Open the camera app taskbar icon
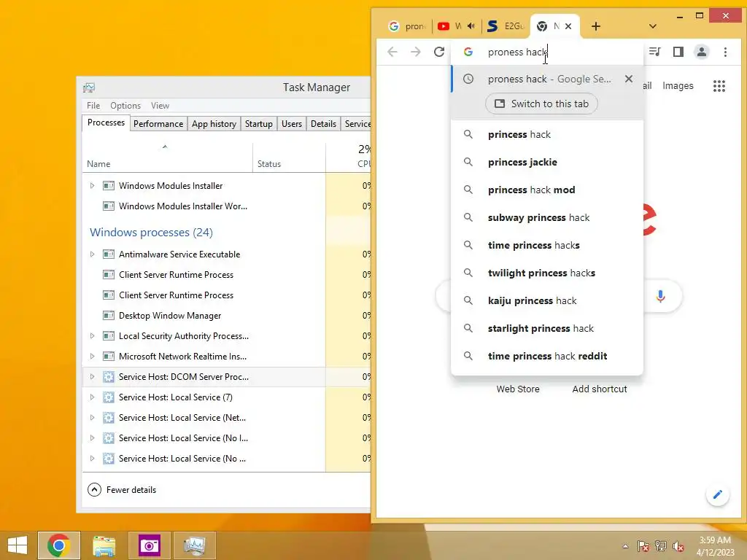The image size is (747, 560). [x=149, y=545]
